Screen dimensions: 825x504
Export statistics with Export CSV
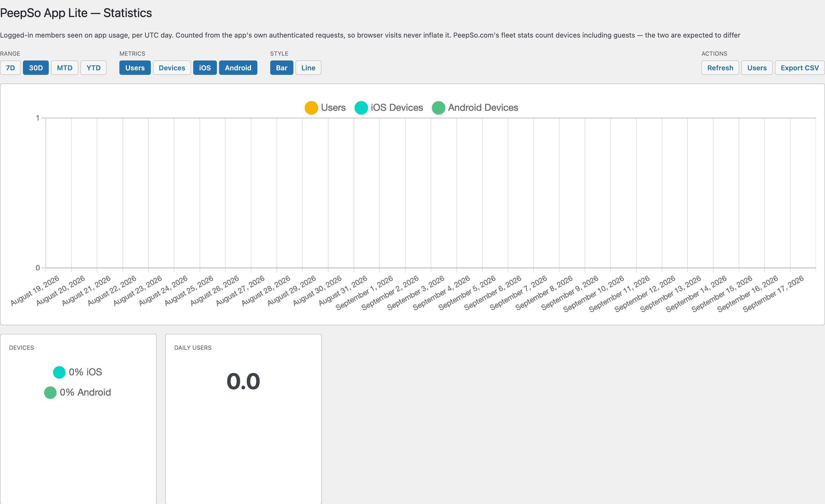[x=800, y=68]
